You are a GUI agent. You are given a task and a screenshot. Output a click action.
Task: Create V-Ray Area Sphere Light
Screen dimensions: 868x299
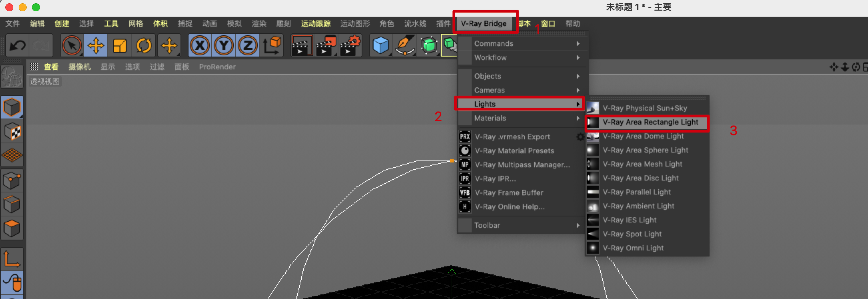click(x=647, y=150)
